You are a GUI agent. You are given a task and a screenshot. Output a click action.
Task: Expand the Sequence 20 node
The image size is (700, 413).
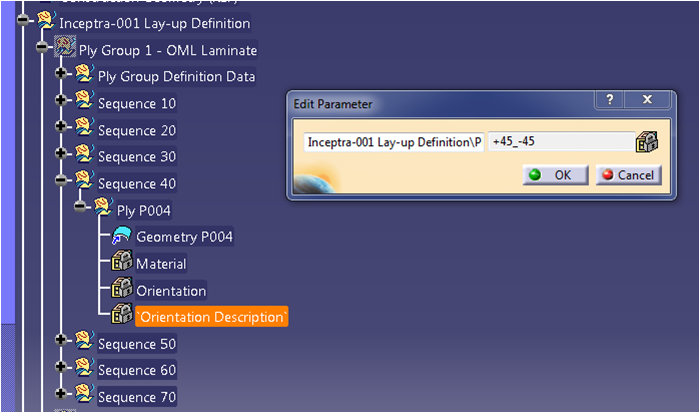pos(62,129)
